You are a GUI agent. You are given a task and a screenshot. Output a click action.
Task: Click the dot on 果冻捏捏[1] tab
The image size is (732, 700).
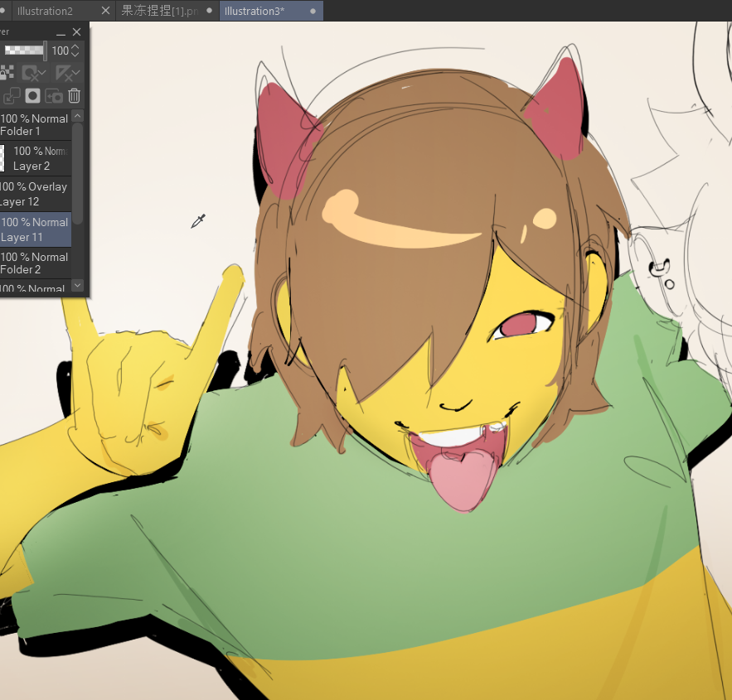[210, 11]
